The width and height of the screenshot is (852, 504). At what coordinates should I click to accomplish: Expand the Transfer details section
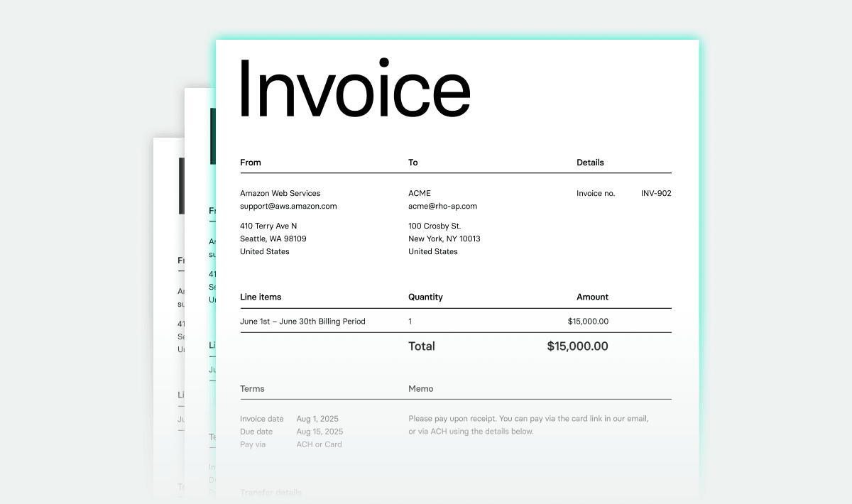(x=271, y=492)
